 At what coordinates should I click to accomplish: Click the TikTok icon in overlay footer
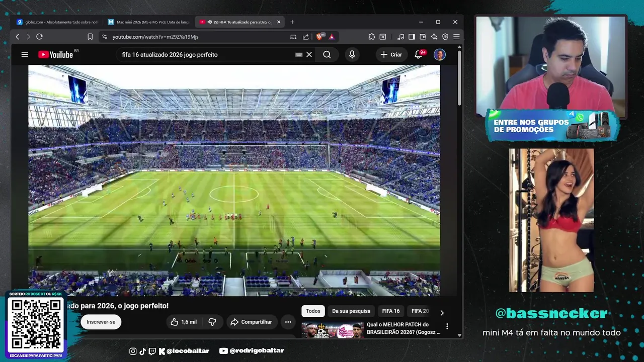pos(142,351)
